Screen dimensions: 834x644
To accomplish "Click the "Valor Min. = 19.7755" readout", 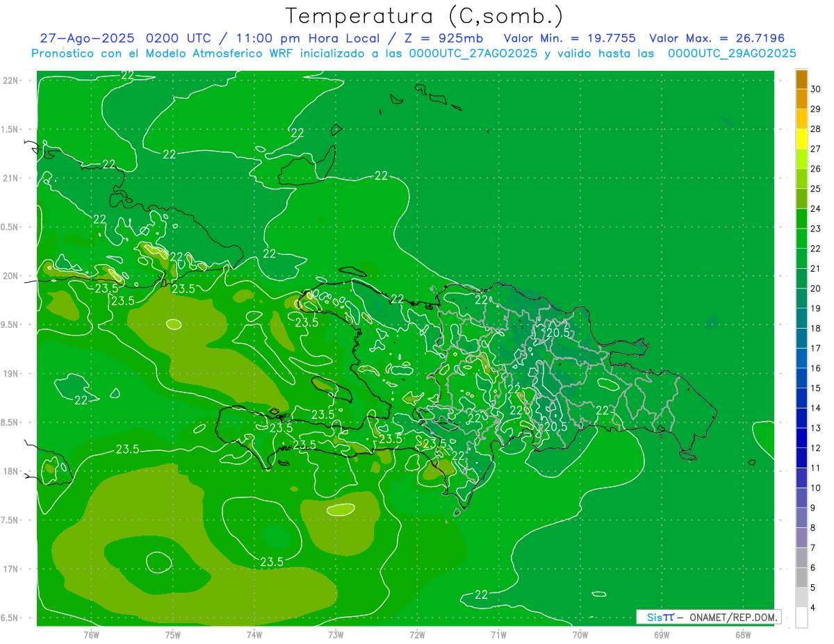I will click(x=570, y=38).
